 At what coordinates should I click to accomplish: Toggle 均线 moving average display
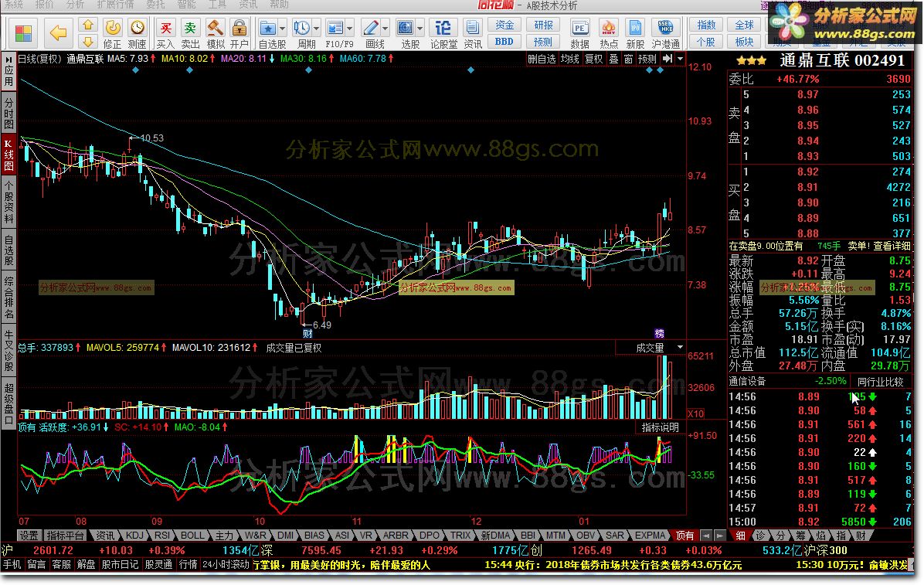569,59
